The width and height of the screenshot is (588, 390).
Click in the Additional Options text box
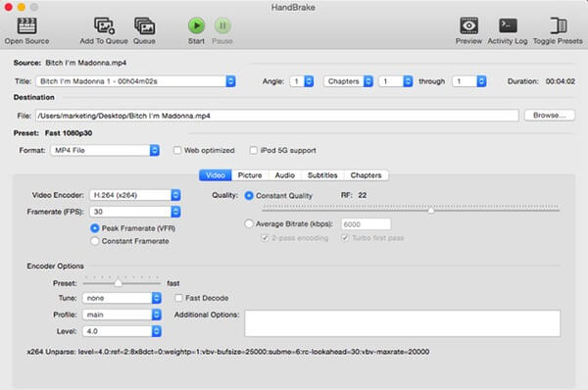403,322
